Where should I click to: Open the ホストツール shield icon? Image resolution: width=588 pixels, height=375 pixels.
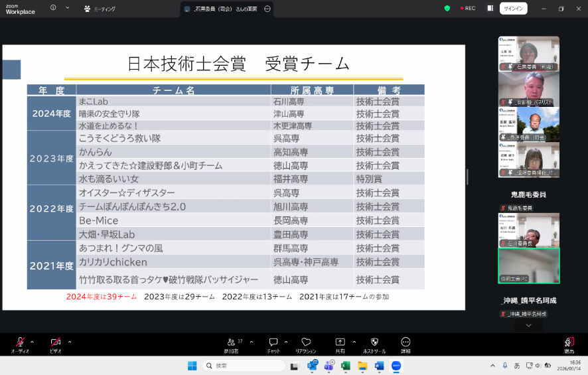[x=374, y=342]
